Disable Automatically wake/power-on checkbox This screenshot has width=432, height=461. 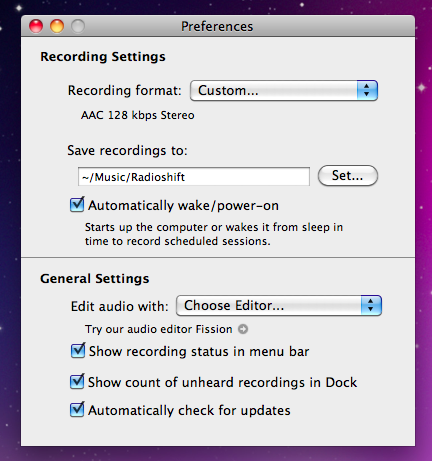pyautogui.click(x=77, y=205)
